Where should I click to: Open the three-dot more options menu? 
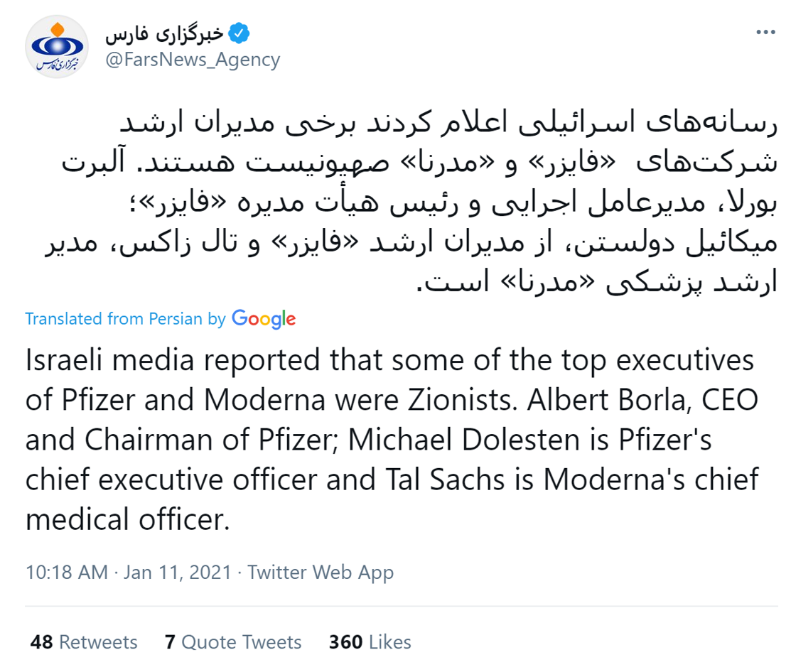click(765, 32)
